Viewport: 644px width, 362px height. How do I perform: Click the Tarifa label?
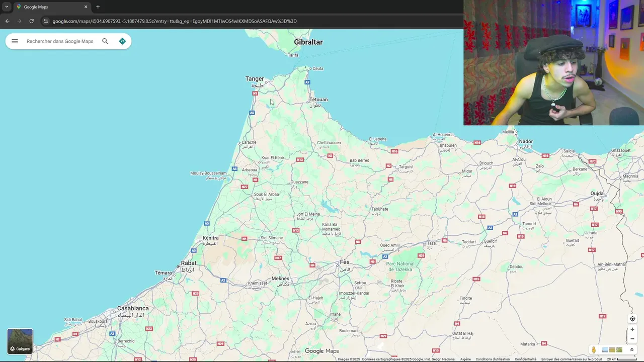point(293,55)
